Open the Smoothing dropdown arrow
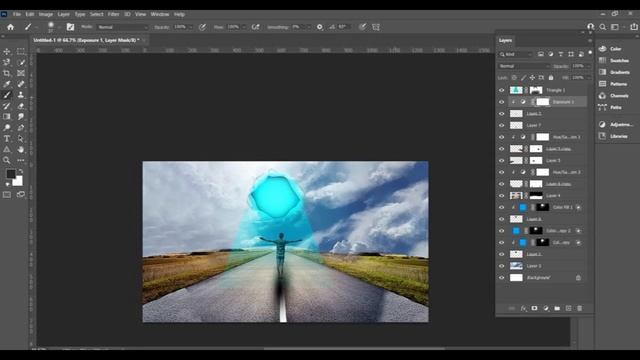Viewport: 640px width, 360px height. click(x=309, y=27)
